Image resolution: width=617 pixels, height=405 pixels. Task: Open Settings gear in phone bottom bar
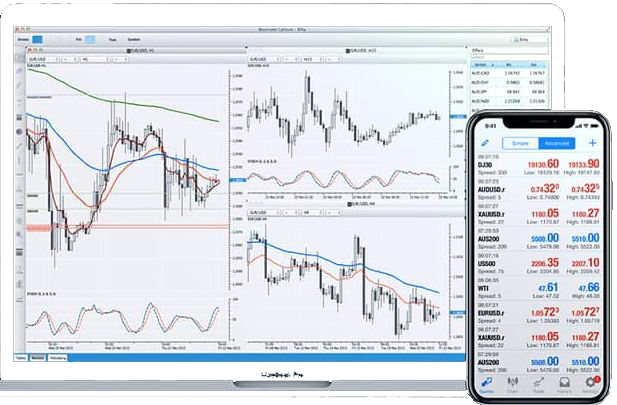click(590, 381)
